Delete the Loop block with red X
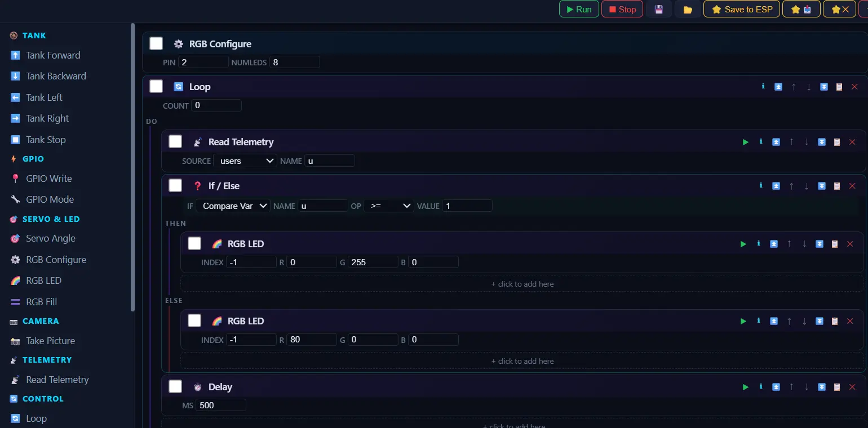 click(854, 87)
